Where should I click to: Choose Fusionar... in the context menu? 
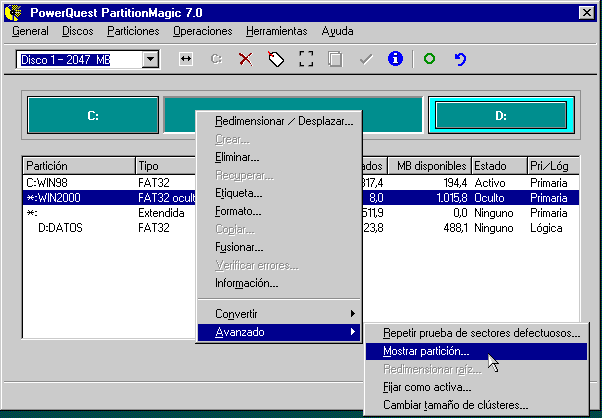(x=279, y=247)
